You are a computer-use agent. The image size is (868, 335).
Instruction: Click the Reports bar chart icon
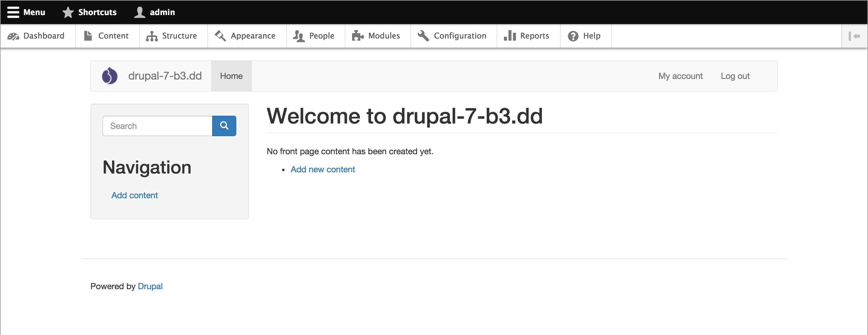(510, 36)
